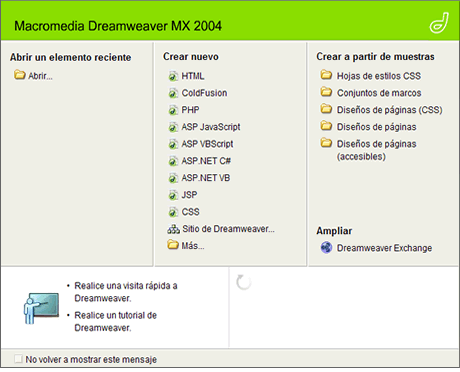Click No volver a mostrar este mensaje label

[91, 359]
